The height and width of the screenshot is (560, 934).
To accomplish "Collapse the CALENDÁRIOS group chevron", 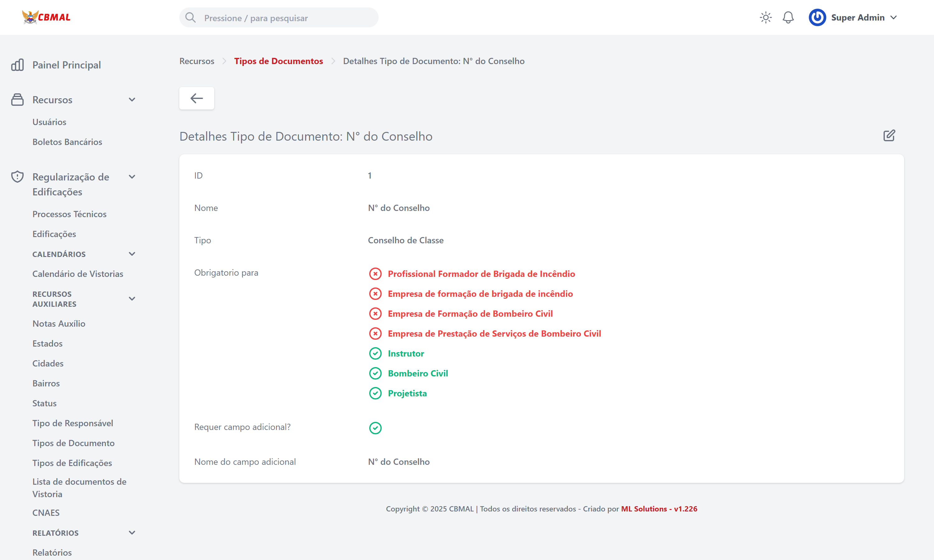I will tap(132, 254).
